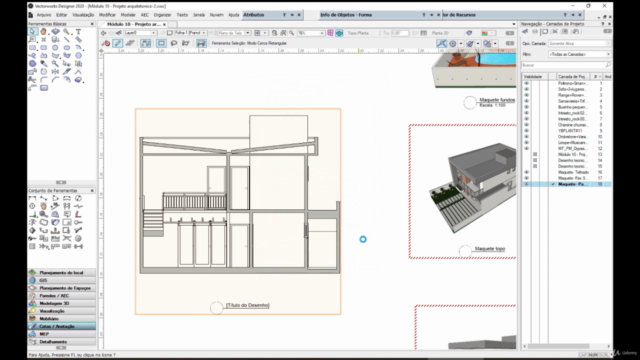Open the Opc. Camada dropdown
The width and height of the screenshot is (640, 360).
[x=580, y=43]
